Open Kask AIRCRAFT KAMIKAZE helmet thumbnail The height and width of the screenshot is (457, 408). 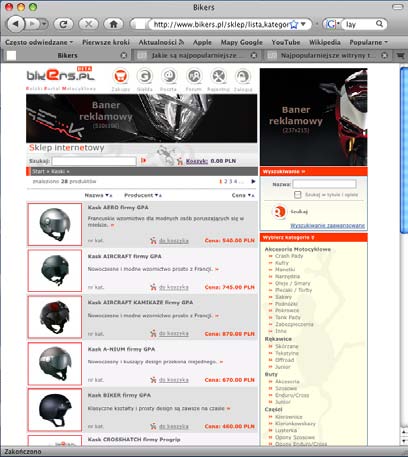point(55,317)
